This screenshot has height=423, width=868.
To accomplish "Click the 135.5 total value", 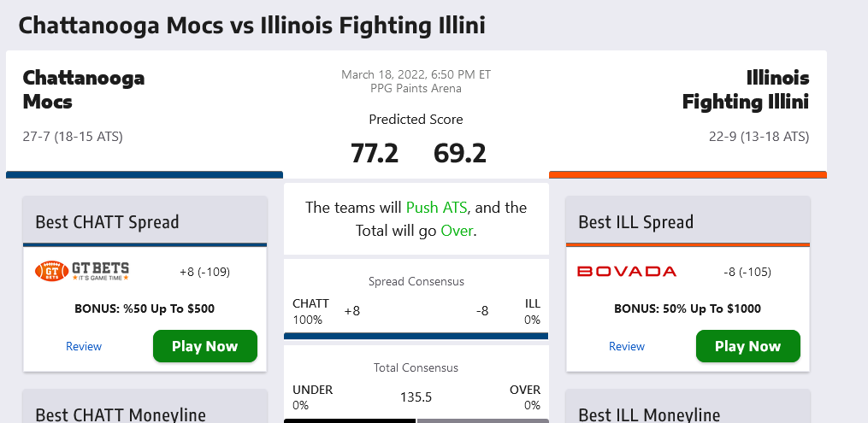I will coord(416,397).
